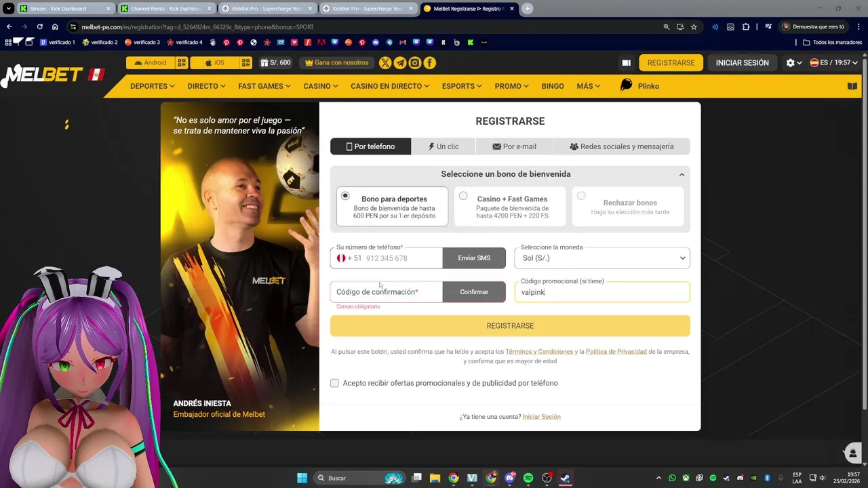The width and height of the screenshot is (868, 488).
Task: Open language and time selector ES / 19:57
Action: 834,62
